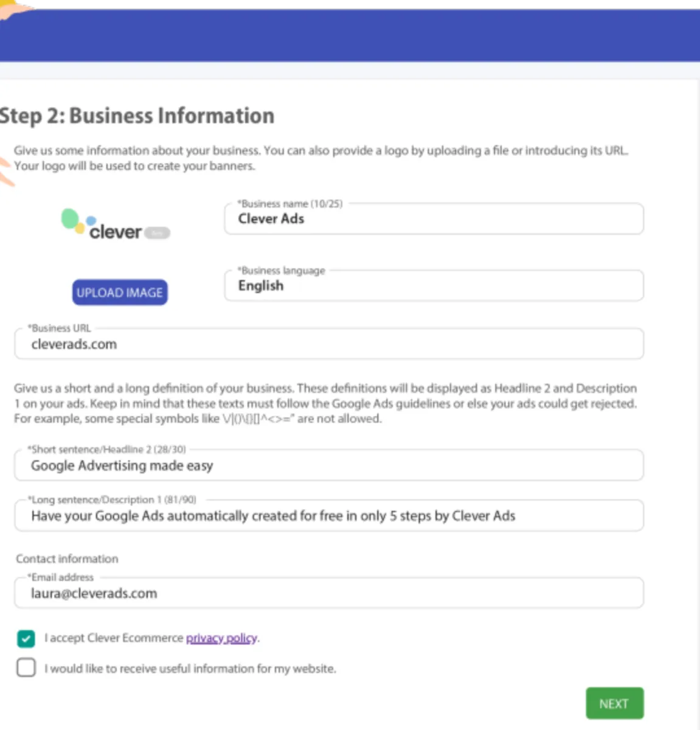Viewport: 700px width, 730px height.
Task: Click the gray badge beside the clever wordmark
Action: coord(158,232)
